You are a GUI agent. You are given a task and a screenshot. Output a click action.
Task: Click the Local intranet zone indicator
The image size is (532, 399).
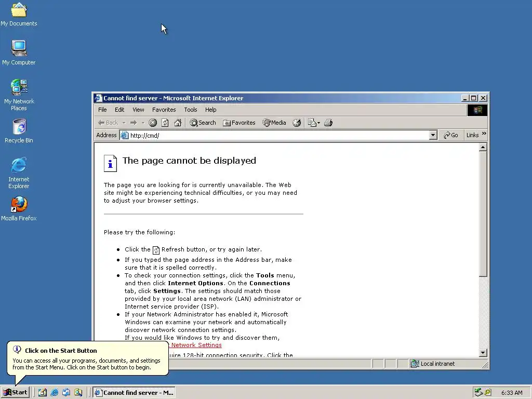tap(433, 364)
